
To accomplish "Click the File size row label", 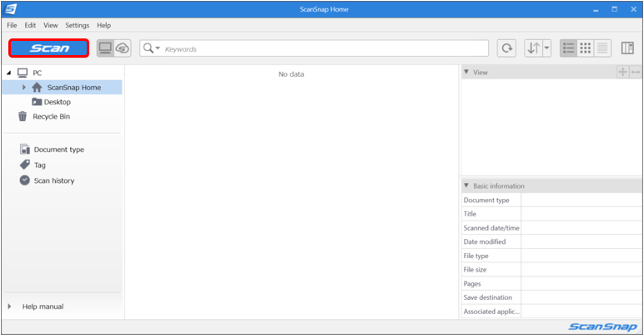I will click(x=475, y=270).
